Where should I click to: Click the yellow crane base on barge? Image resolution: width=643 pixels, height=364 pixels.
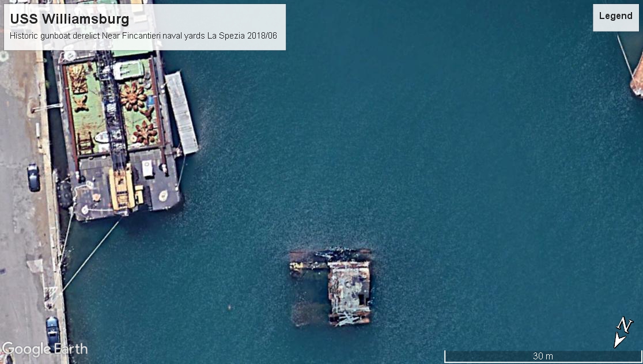122,187
